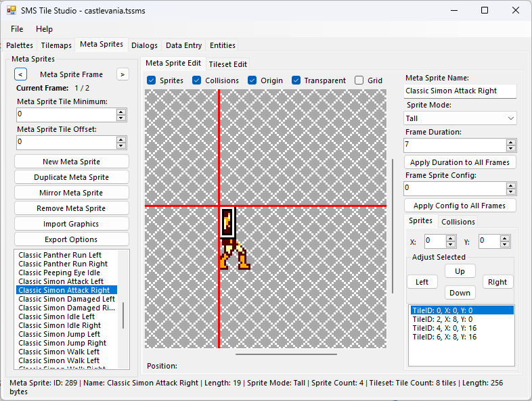Apply Config to All Frames
Viewport: 532px width, 401px height.
click(x=460, y=206)
